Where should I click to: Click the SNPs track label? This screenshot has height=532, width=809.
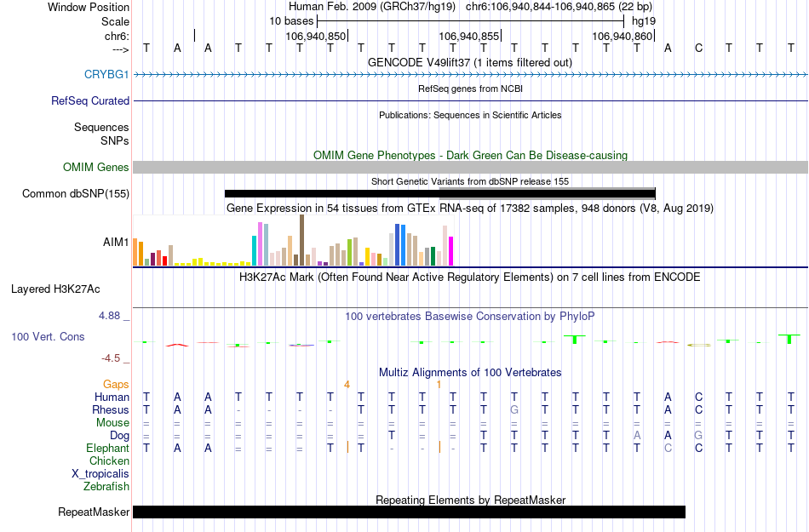[115, 140]
